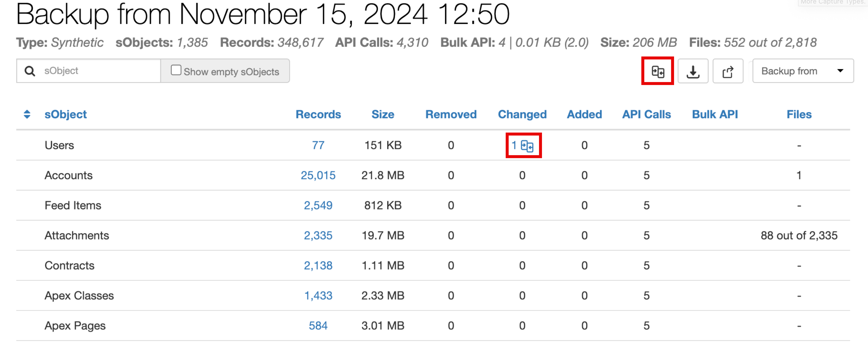
Task: Click the Apex Classes row label
Action: tap(79, 295)
